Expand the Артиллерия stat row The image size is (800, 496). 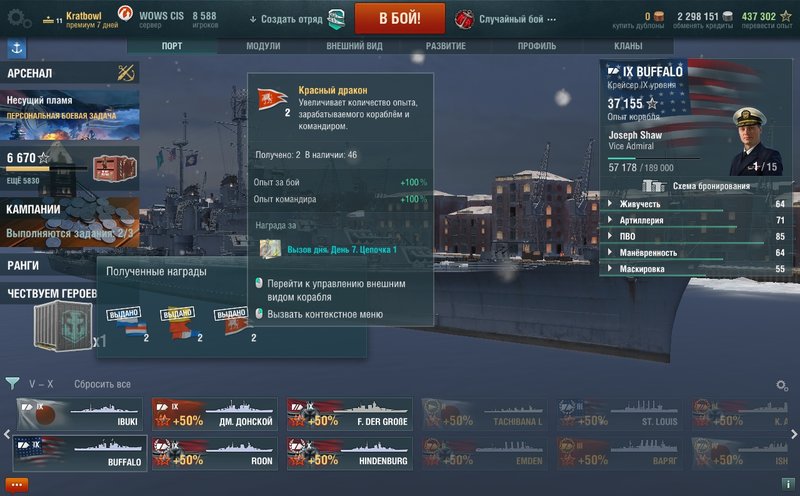[696, 220]
